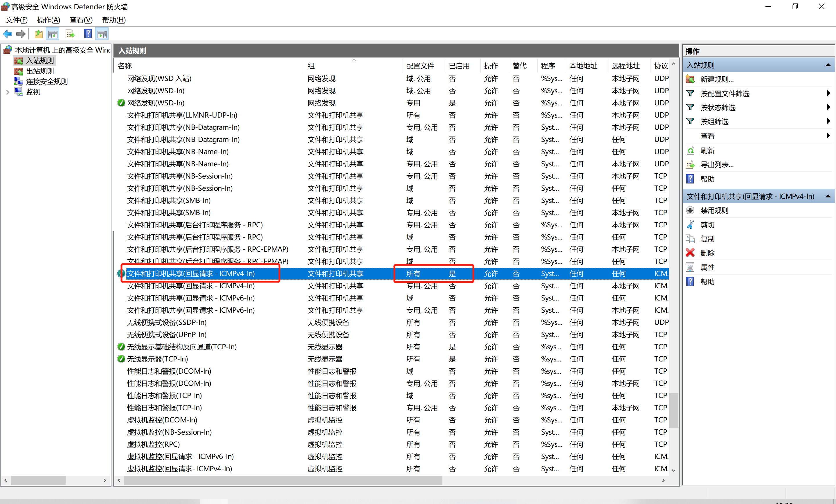Click 禁用规则 action link
Viewport: 836px width, 504px height.
point(714,210)
